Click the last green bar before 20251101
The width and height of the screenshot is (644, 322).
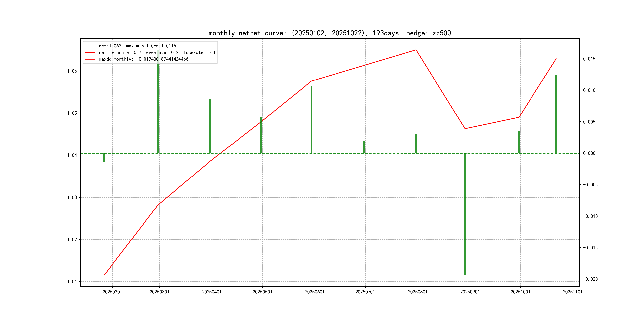tap(556, 114)
